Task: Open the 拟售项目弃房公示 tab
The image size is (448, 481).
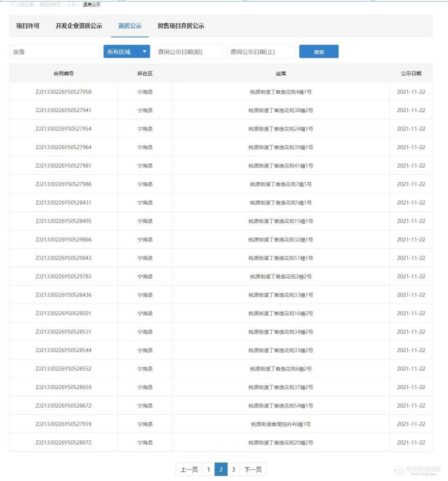Action: coord(180,26)
